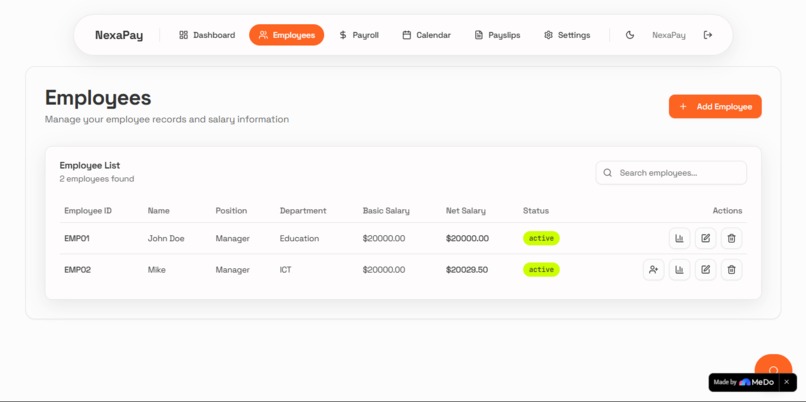Select the Employees tab
The width and height of the screenshot is (806, 402).
(286, 35)
